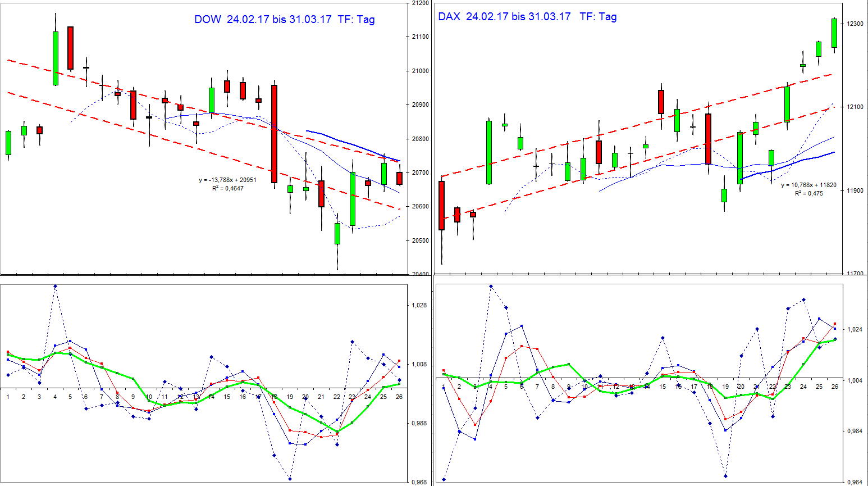Click DAX trendline equation y = 10,768x + 11820
Screen dimensions: 868x486
click(808, 185)
